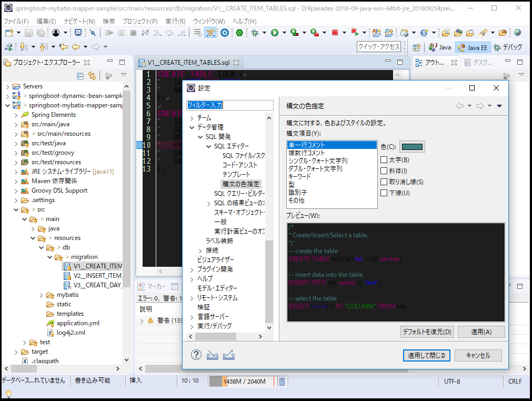Click the import preferences icon in dialog
This screenshot has width=532, height=401.
tap(213, 355)
